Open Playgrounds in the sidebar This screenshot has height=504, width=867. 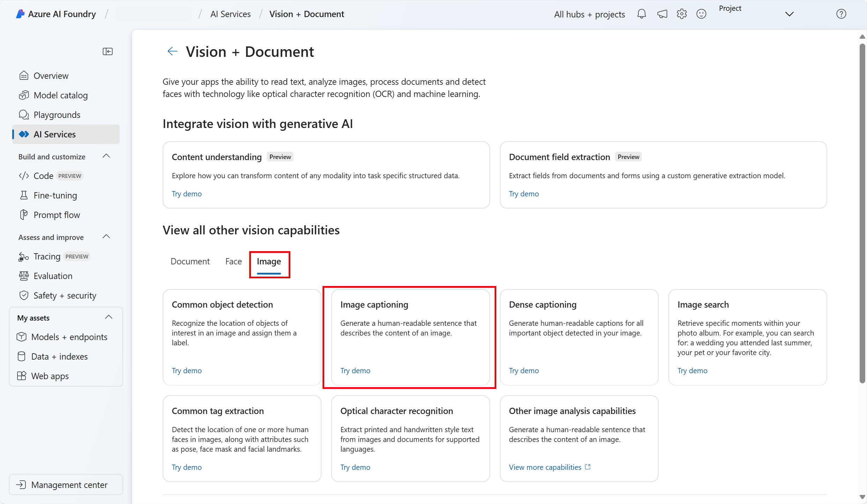[x=66, y=115]
